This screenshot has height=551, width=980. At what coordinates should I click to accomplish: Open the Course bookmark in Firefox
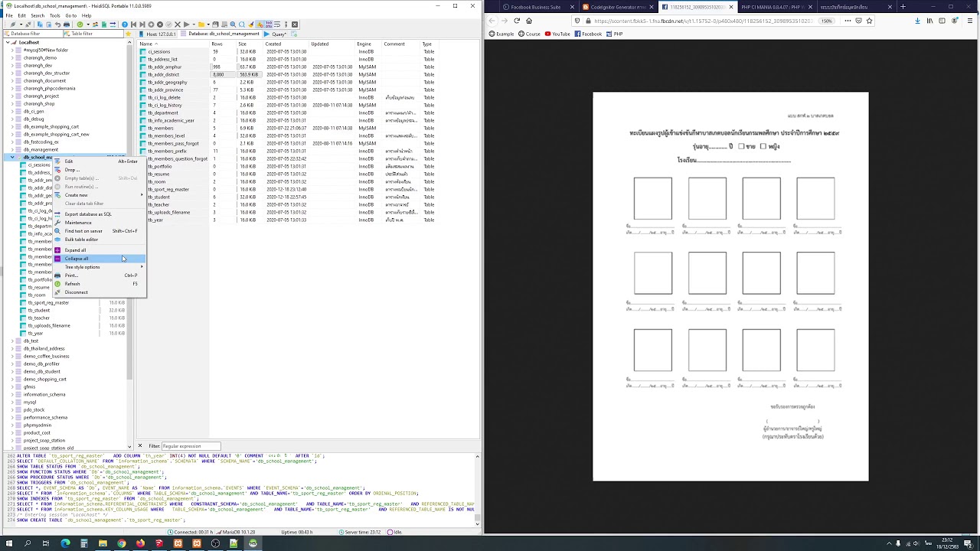point(529,34)
